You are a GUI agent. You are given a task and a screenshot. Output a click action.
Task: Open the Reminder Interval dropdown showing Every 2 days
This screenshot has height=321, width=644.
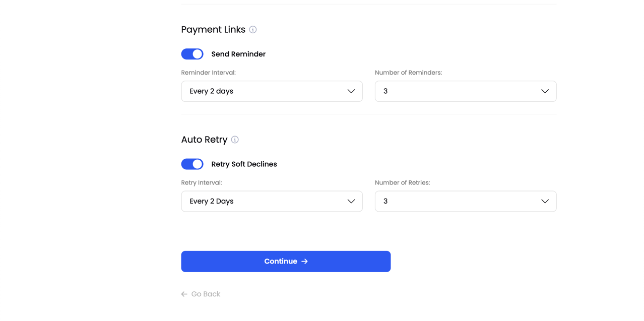[272, 91]
